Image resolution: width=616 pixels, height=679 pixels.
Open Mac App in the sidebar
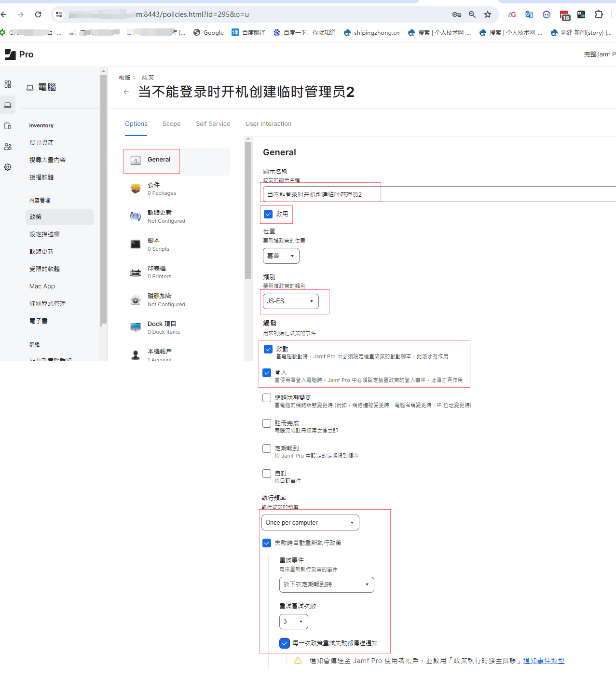(x=42, y=286)
